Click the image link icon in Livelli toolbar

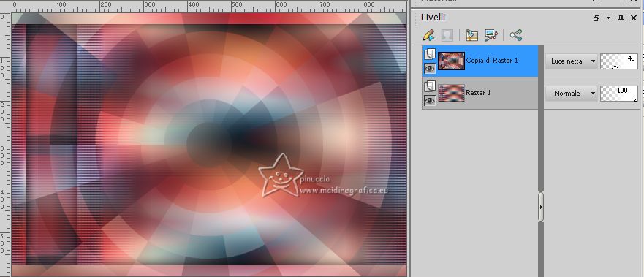[x=491, y=35]
